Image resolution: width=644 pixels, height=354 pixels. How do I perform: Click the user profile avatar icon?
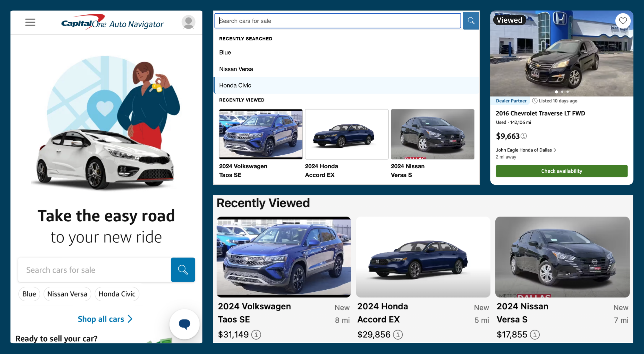click(188, 22)
